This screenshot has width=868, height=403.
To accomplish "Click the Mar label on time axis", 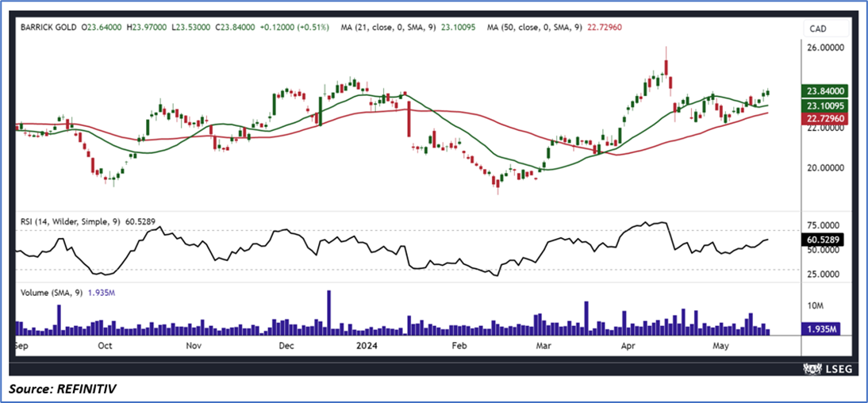I will click(x=543, y=346).
